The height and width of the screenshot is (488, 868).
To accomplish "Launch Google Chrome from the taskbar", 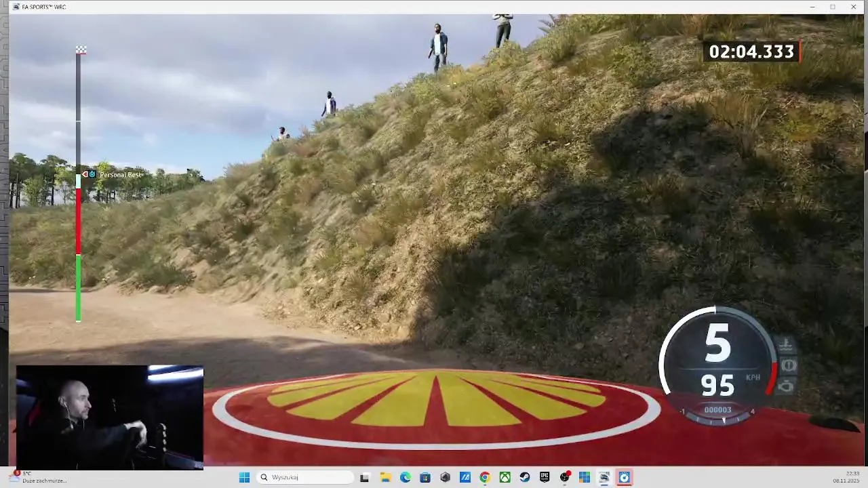I will tap(485, 477).
